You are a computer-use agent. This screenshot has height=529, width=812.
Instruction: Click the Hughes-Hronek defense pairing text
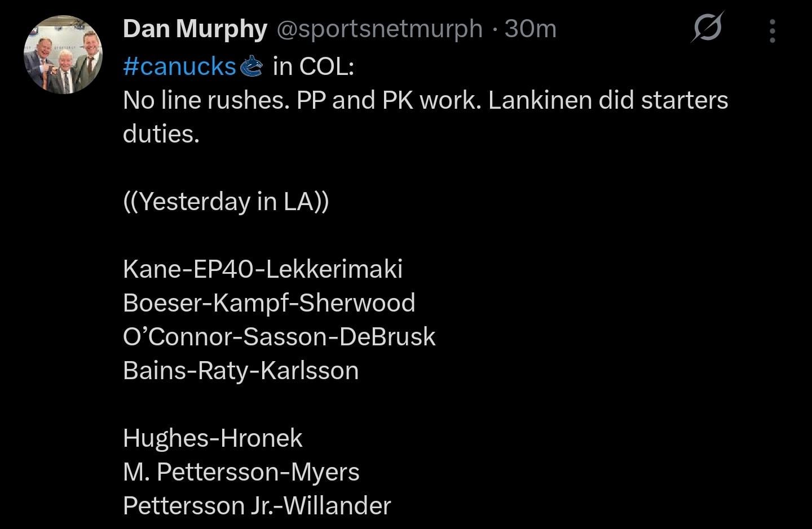coord(213,438)
